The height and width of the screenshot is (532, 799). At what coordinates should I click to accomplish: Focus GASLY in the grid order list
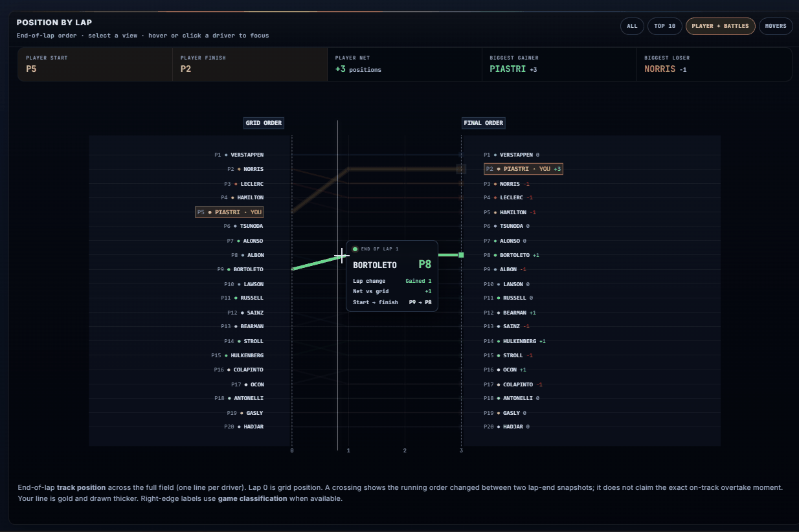tap(245, 413)
